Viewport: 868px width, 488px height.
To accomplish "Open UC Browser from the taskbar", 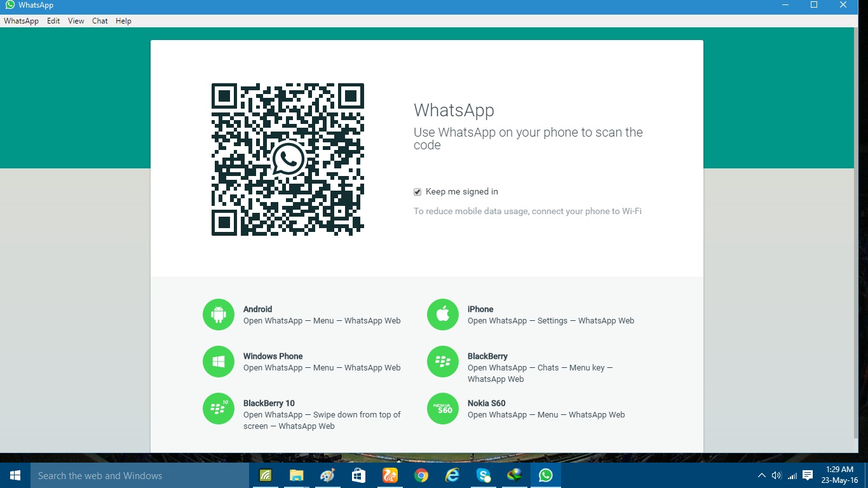I will tap(390, 475).
